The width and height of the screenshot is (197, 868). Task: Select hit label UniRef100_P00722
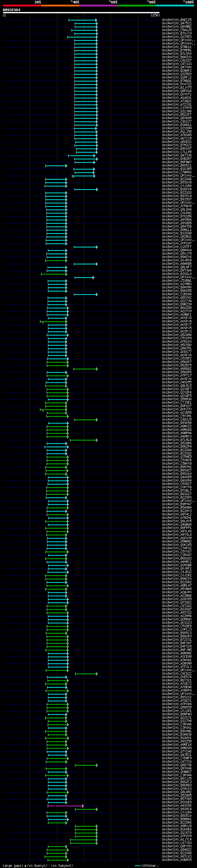[177, 84]
